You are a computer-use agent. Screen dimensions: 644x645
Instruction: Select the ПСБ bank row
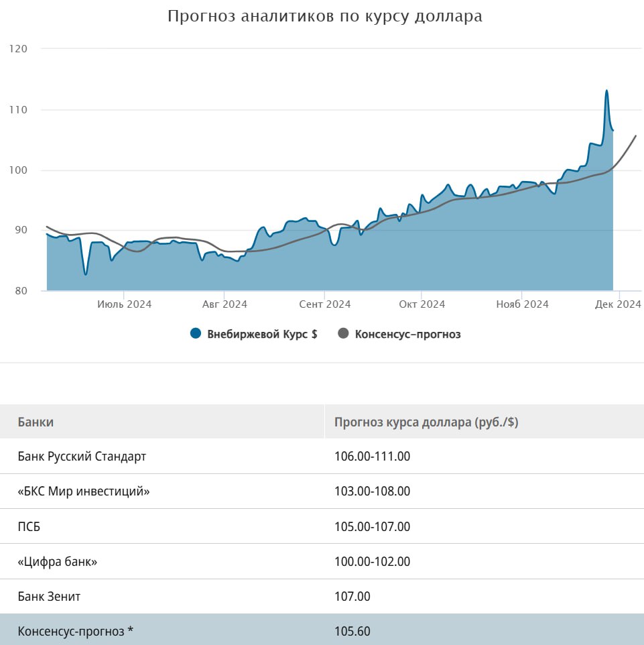pos(29,526)
